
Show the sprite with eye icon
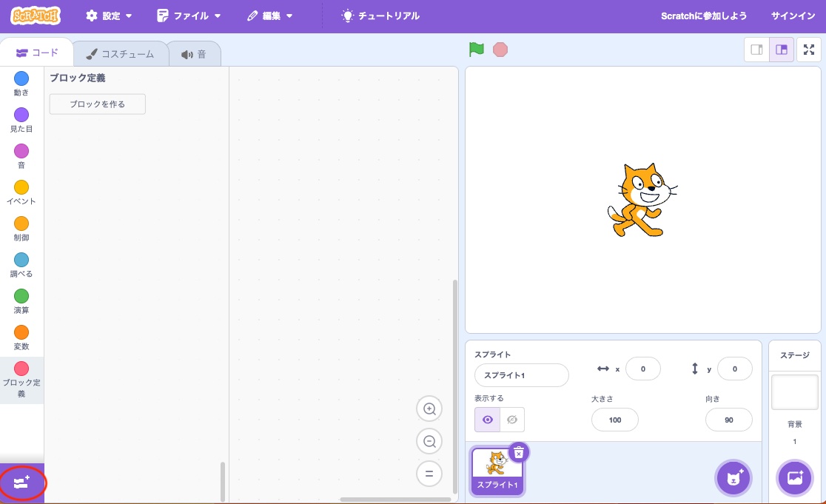tap(487, 420)
